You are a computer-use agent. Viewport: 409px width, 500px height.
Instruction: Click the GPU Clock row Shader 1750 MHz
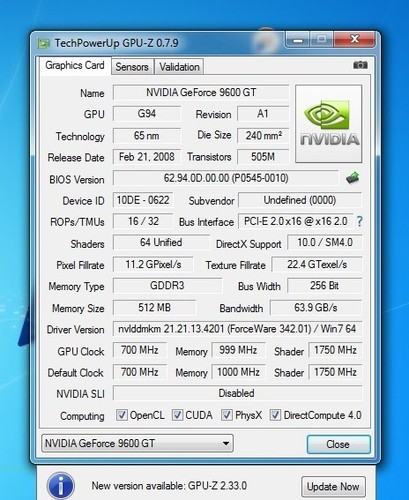(x=335, y=350)
